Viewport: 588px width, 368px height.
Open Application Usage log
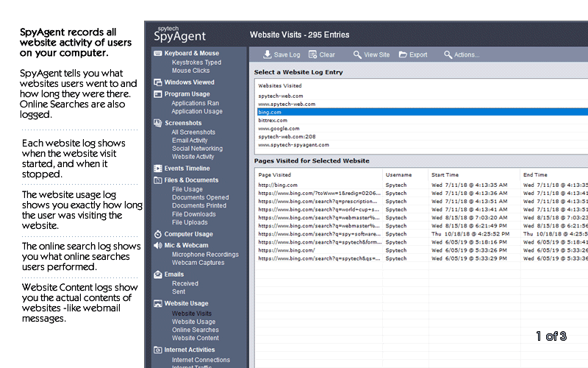tap(197, 112)
